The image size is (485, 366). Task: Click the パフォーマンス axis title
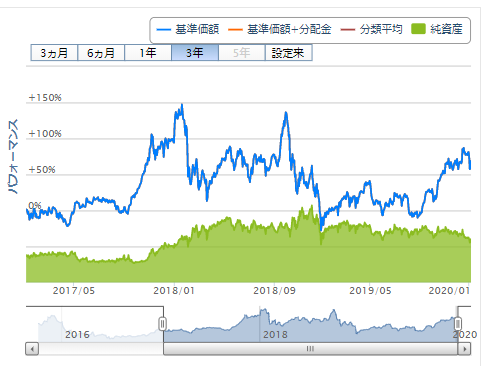click(13, 157)
